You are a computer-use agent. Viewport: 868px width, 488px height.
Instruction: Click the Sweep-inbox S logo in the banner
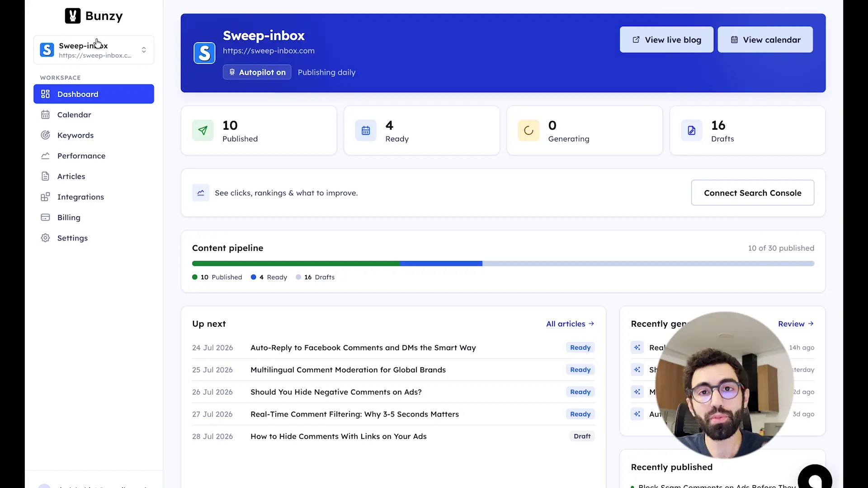click(x=204, y=53)
